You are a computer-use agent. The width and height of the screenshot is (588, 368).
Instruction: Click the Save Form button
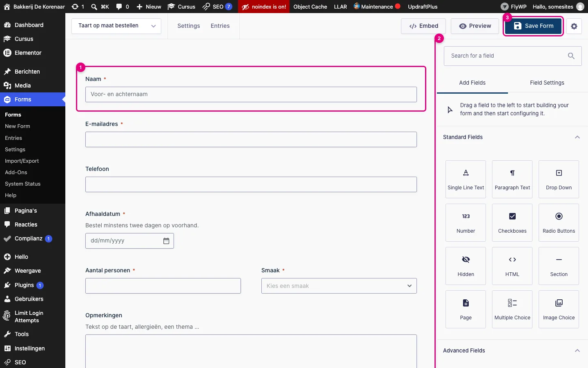(x=533, y=26)
